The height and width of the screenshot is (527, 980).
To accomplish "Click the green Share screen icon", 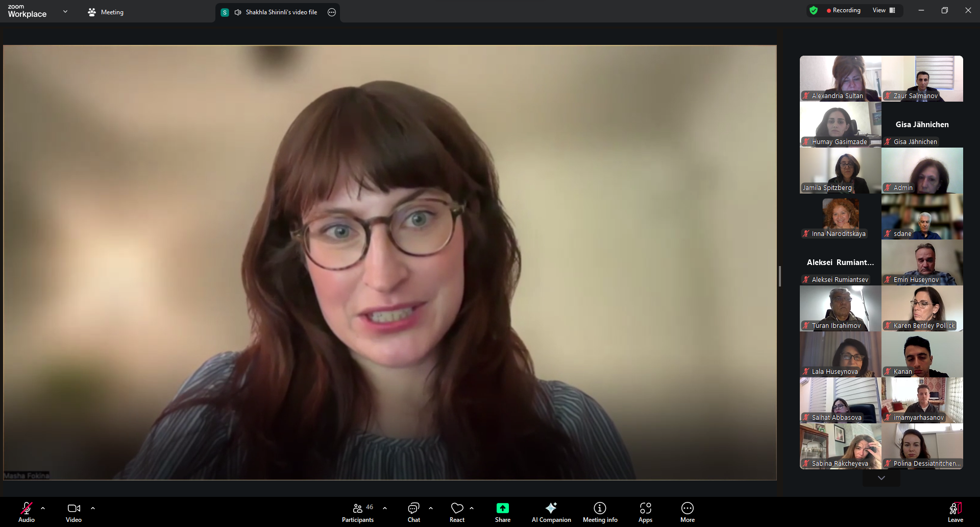I will pos(502,508).
